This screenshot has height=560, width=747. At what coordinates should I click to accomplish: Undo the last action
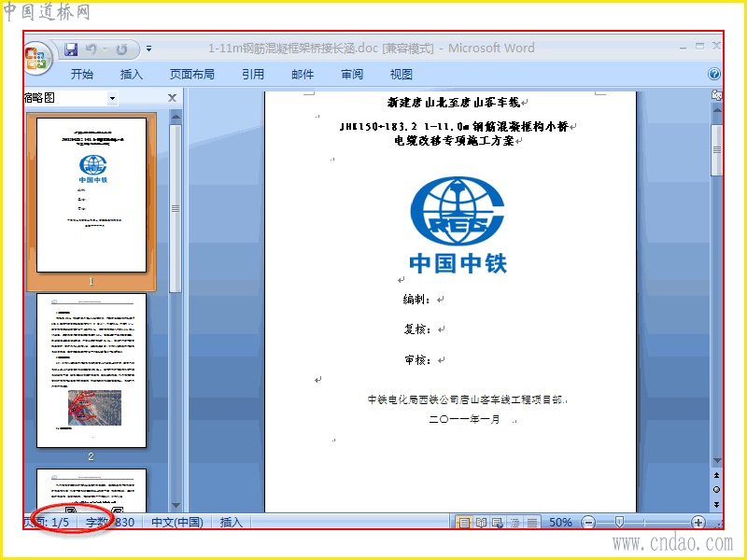91,49
